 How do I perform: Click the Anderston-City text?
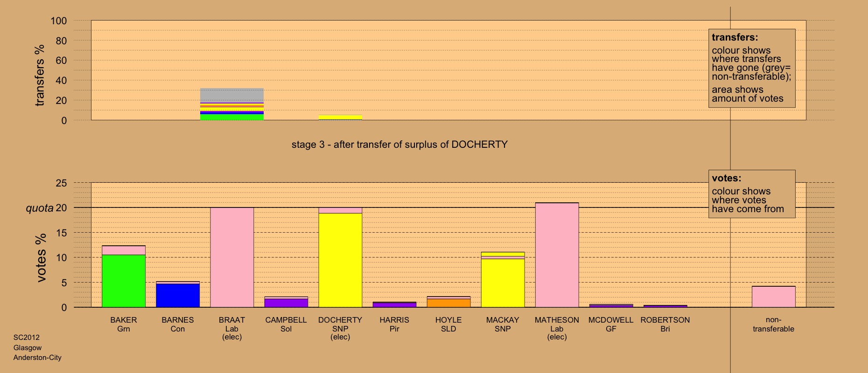(37, 358)
